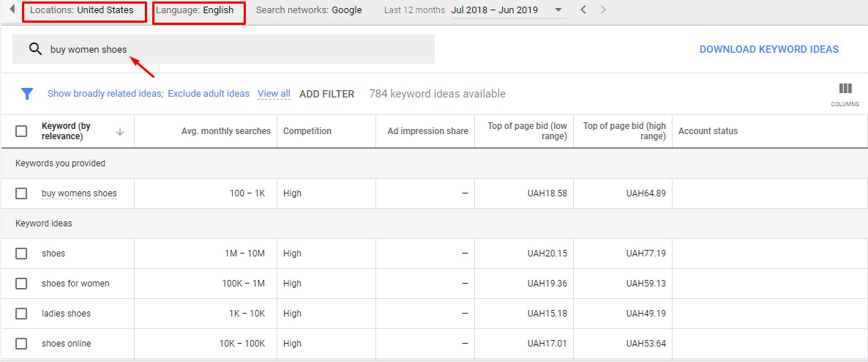The image size is (868, 362).
Task: Go to previous date range arrow
Action: (583, 10)
